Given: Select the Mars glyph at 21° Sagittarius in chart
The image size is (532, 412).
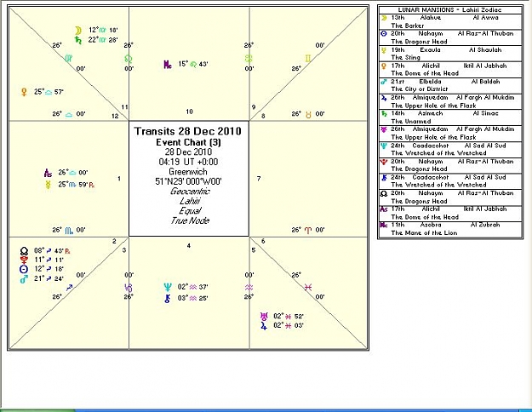Looking at the screenshot, I should click(x=24, y=278).
